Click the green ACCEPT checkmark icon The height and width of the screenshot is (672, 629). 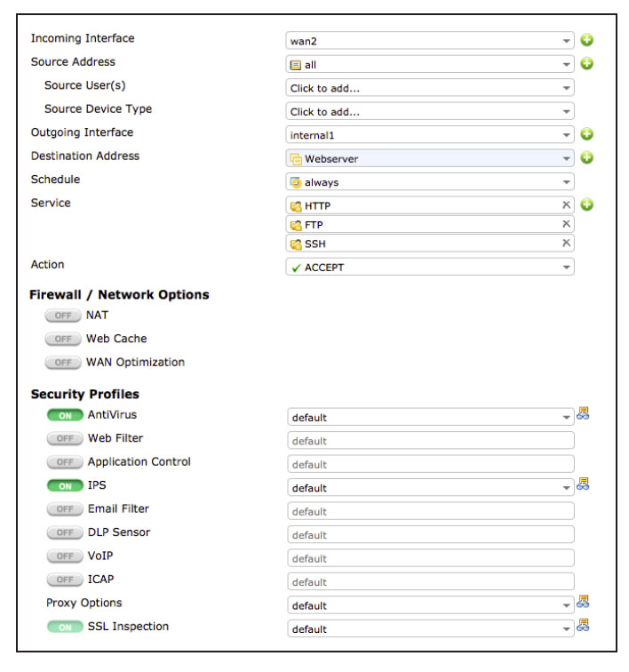296,268
